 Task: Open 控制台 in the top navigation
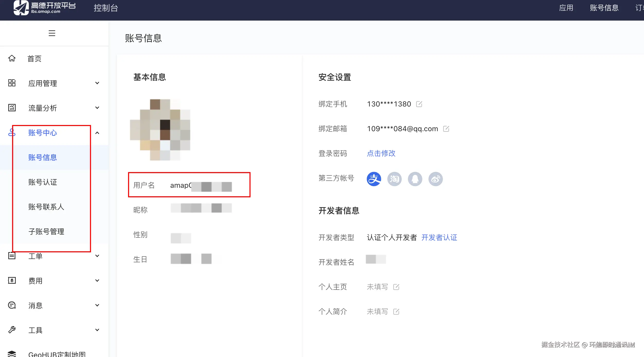tap(106, 8)
